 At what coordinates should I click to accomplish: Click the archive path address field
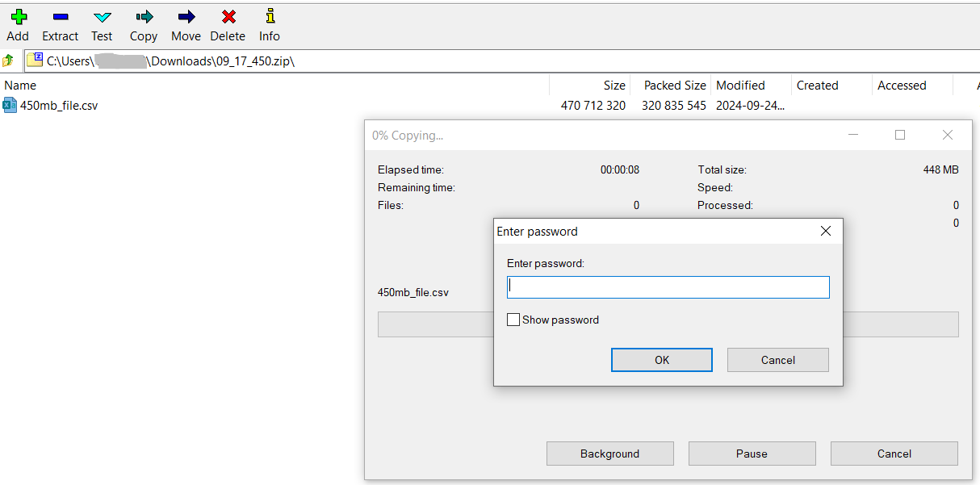coord(500,61)
